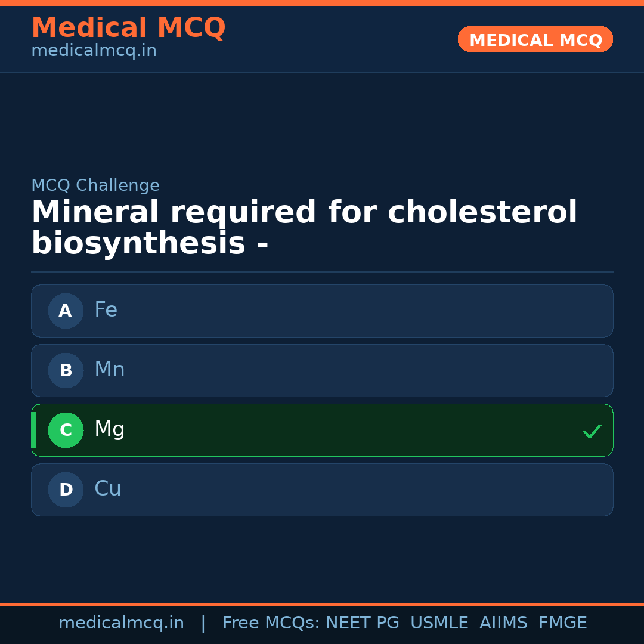
Task: Click the green C badge icon
Action: pos(66,430)
